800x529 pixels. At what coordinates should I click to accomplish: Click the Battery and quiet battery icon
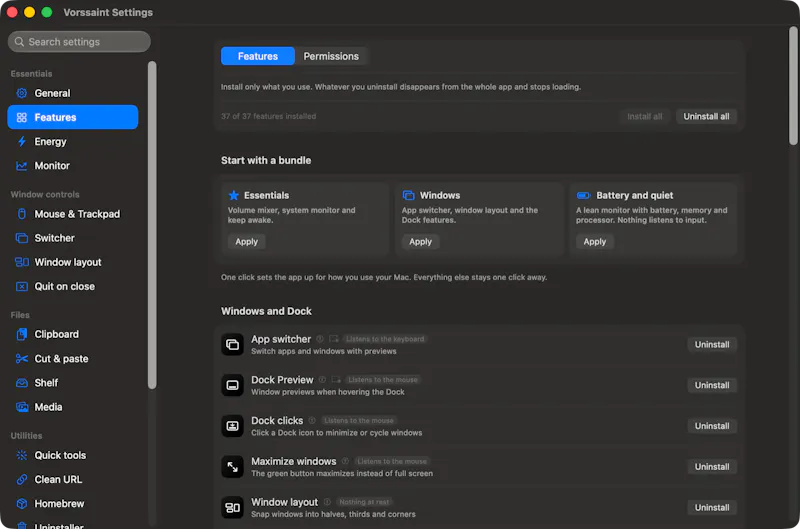tap(583, 195)
